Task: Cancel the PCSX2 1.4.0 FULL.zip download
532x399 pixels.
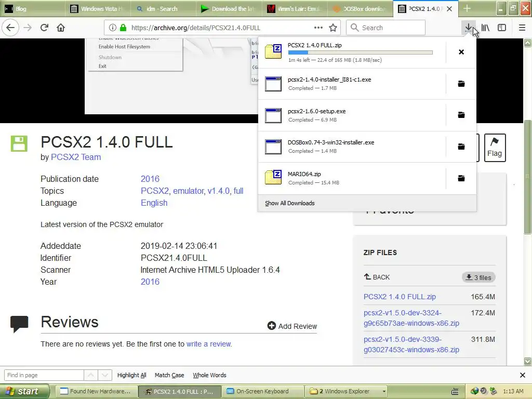Action: click(461, 52)
